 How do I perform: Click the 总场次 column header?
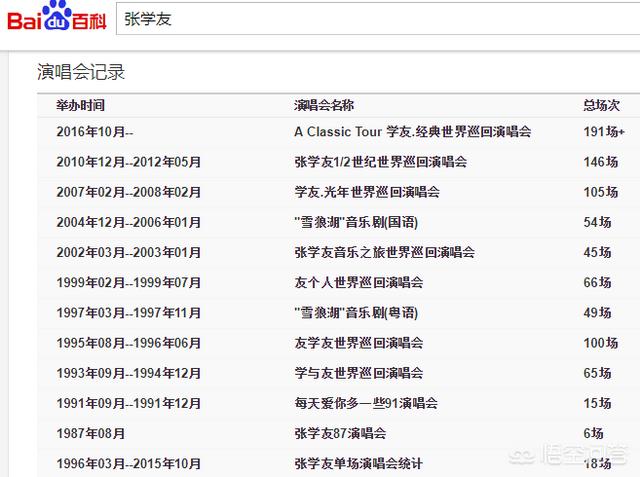tap(601, 105)
